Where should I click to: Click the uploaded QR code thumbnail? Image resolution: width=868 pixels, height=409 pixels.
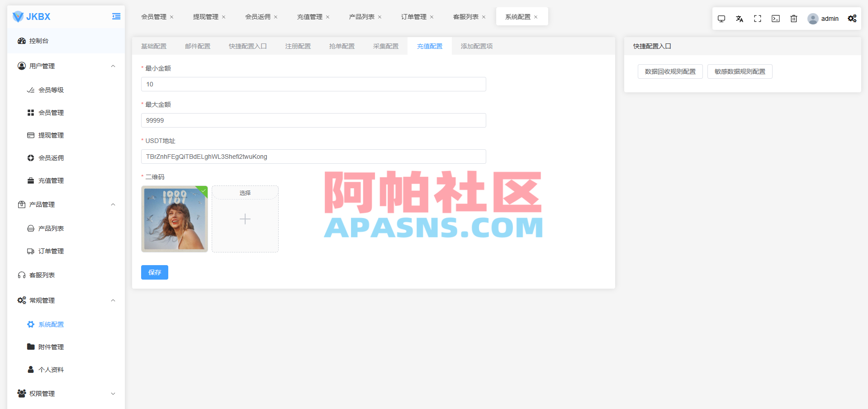[x=175, y=219]
